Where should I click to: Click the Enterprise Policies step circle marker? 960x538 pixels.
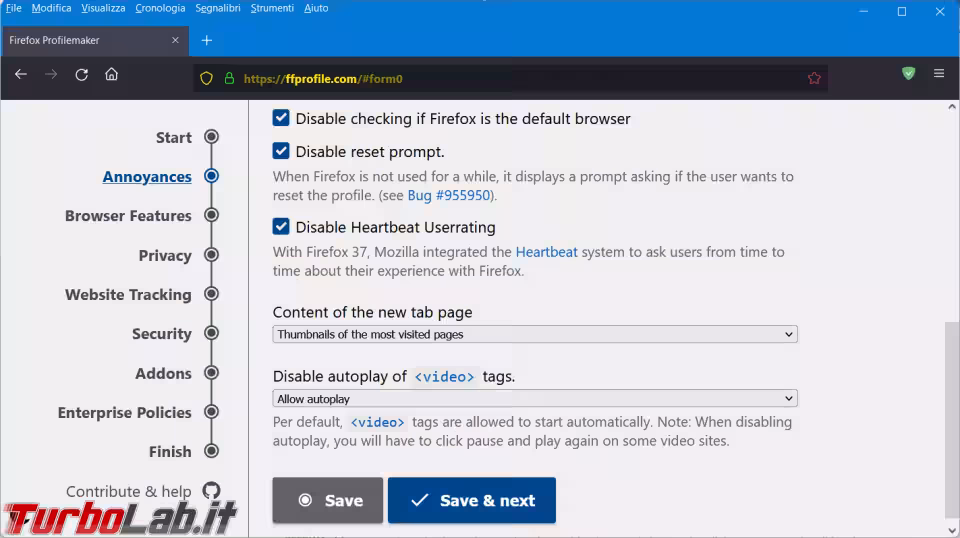(x=211, y=412)
